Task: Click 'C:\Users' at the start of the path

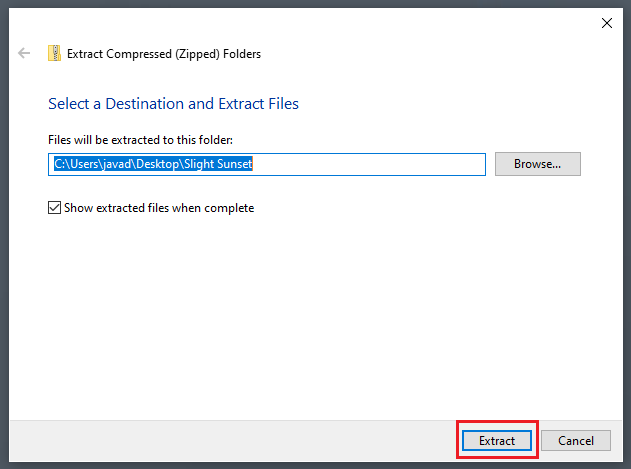Action: (x=76, y=164)
